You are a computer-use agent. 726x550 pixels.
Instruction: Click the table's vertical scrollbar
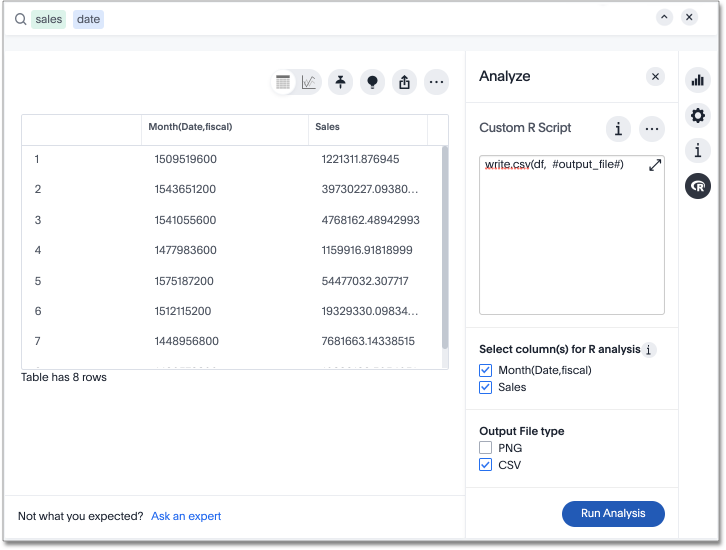pyautogui.click(x=445, y=245)
